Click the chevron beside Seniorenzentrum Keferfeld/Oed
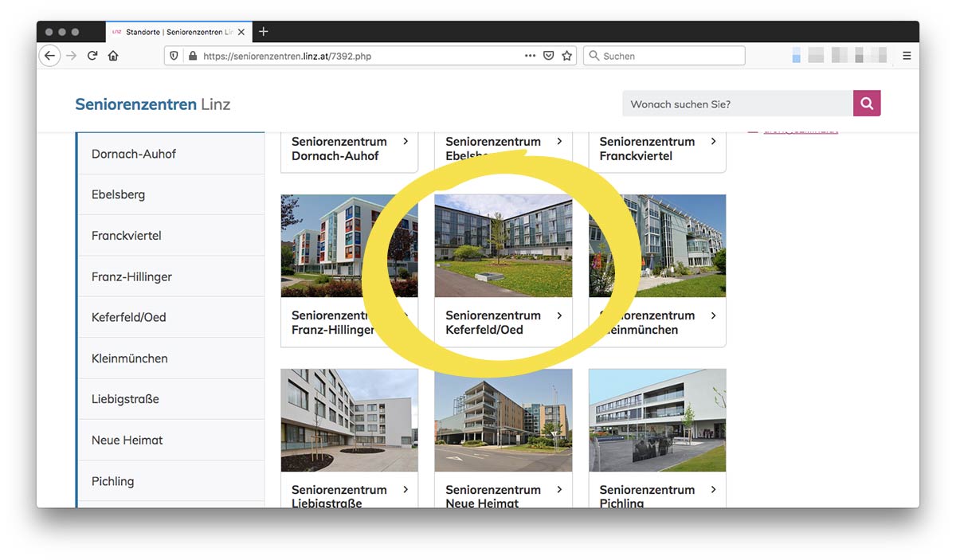Image resolution: width=956 pixels, height=560 pixels. pos(559,315)
